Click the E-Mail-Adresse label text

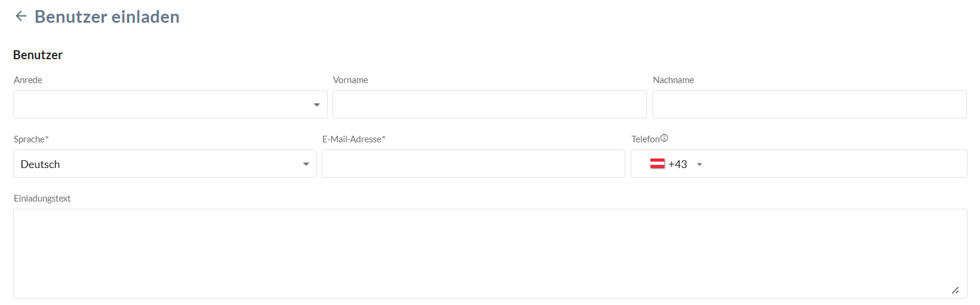click(353, 139)
